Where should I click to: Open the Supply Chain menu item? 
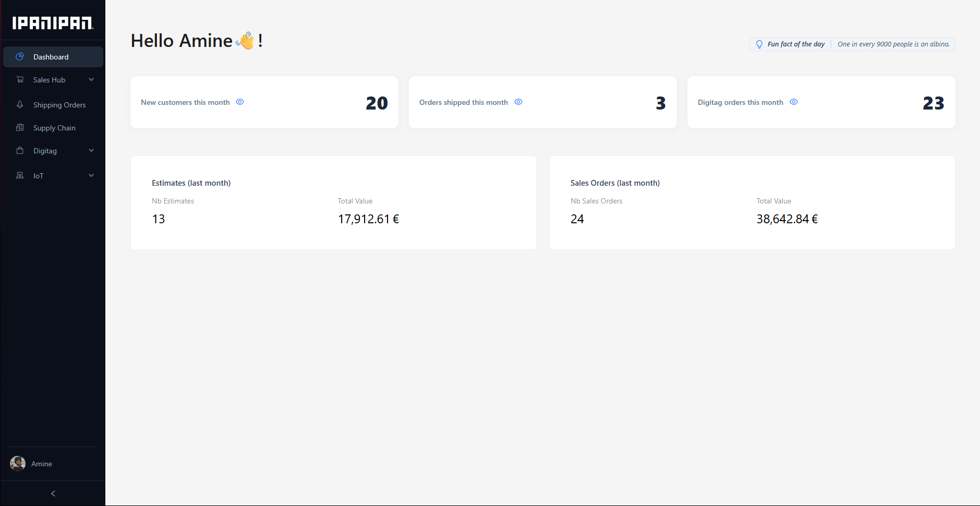pos(54,128)
